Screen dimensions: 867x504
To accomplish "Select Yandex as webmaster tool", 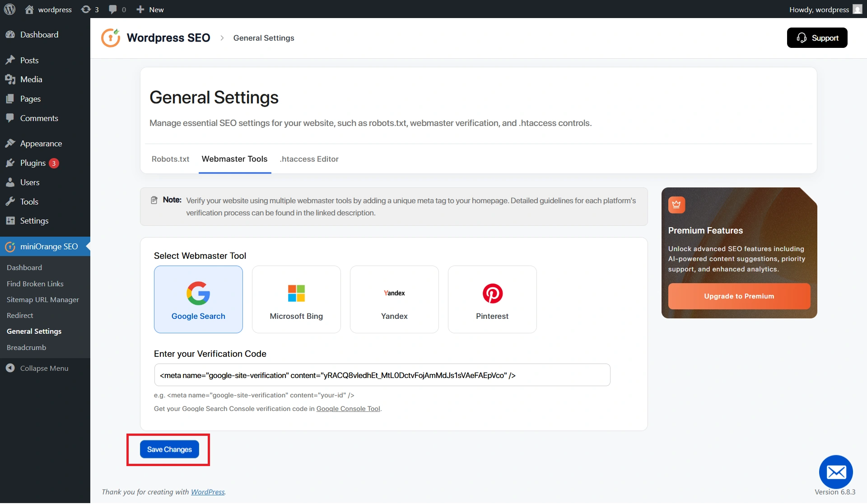I will coord(394,299).
